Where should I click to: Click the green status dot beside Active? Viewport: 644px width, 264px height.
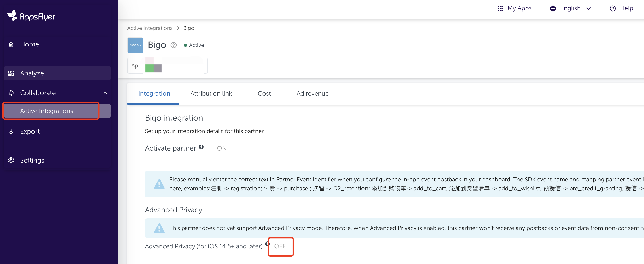185,45
